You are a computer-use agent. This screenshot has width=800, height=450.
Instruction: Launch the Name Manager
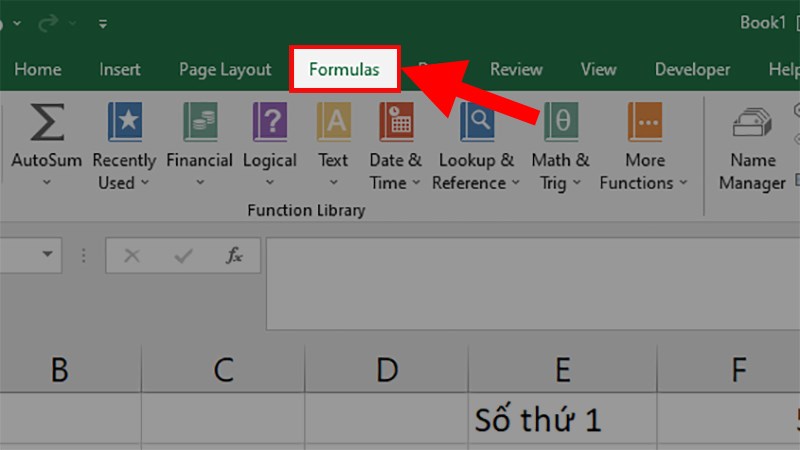tap(752, 124)
